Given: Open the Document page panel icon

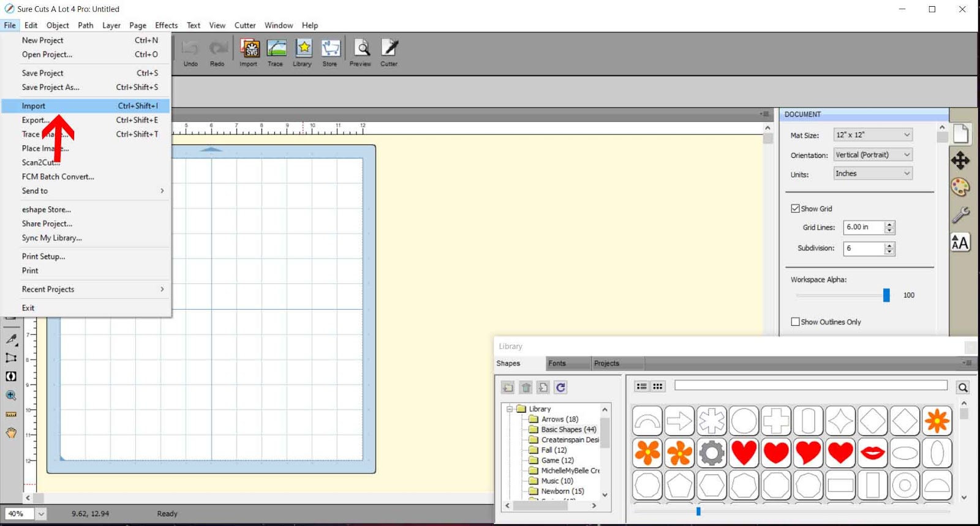Looking at the screenshot, I should [960, 133].
